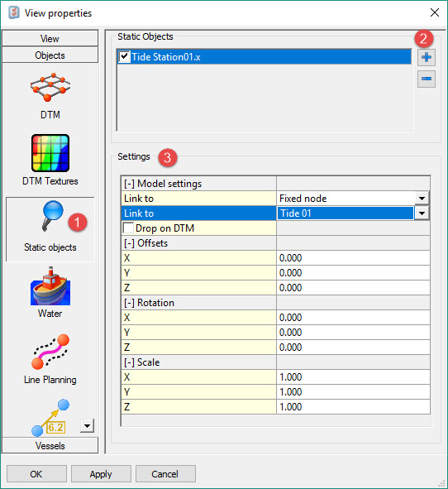Click the minus remove-object icon
This screenshot has height=489, width=448.
coord(427,79)
